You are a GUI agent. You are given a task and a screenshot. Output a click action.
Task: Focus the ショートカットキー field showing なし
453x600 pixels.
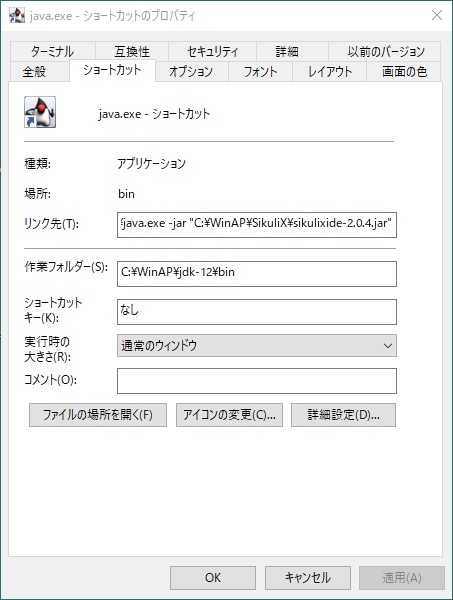click(257, 312)
